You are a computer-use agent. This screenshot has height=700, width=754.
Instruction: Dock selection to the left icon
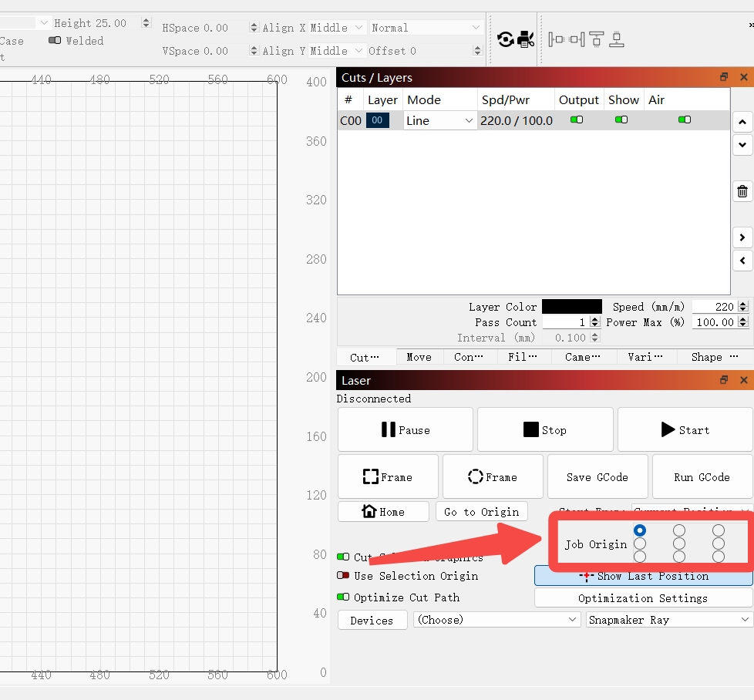556,39
